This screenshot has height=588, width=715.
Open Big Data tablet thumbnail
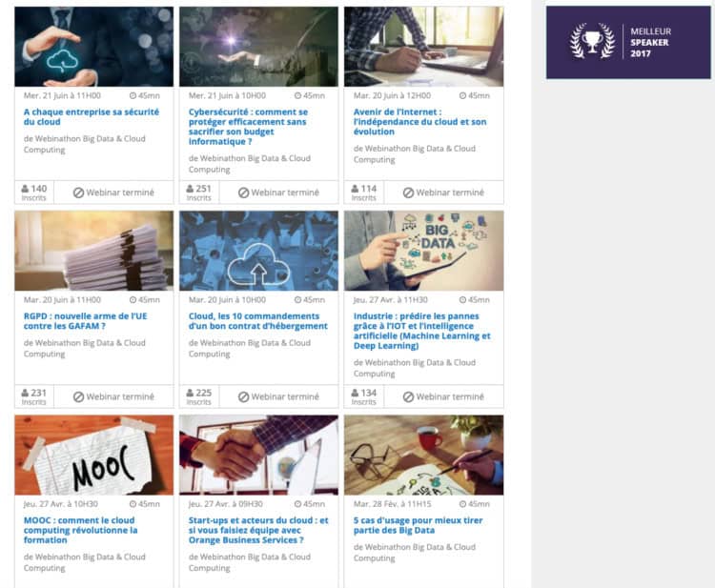pos(423,251)
